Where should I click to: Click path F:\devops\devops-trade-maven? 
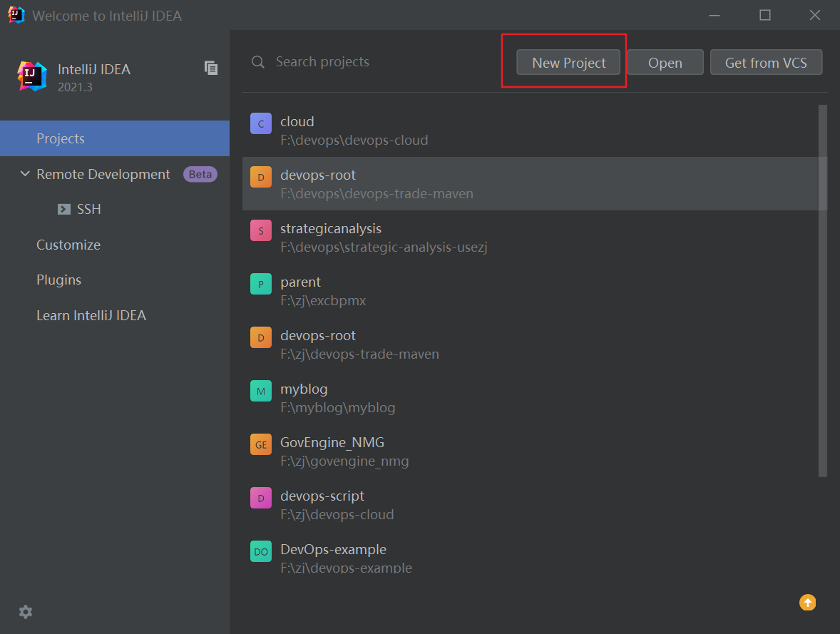(x=377, y=193)
